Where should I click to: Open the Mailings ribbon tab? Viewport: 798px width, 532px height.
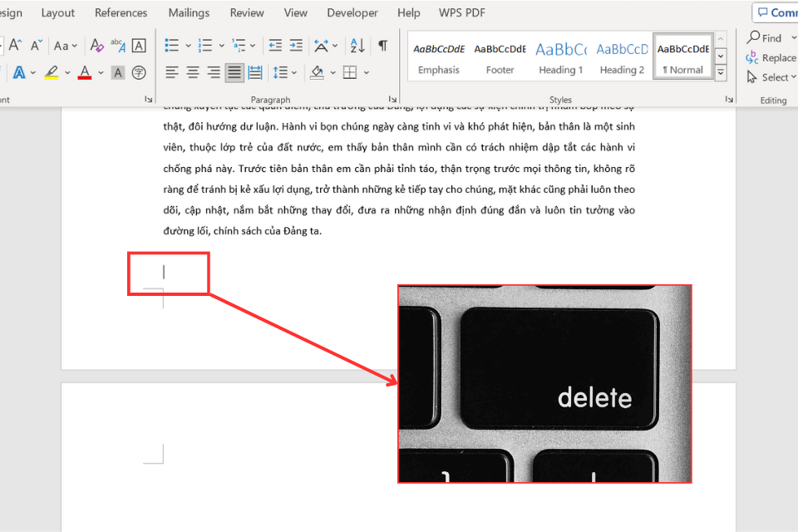point(188,12)
